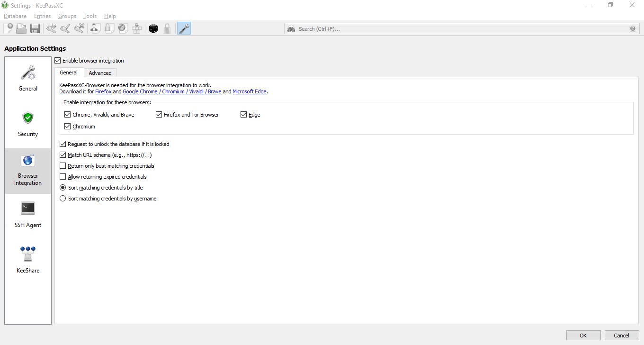Click inside the Search input field
This screenshot has height=345, width=644.
pyautogui.click(x=462, y=29)
